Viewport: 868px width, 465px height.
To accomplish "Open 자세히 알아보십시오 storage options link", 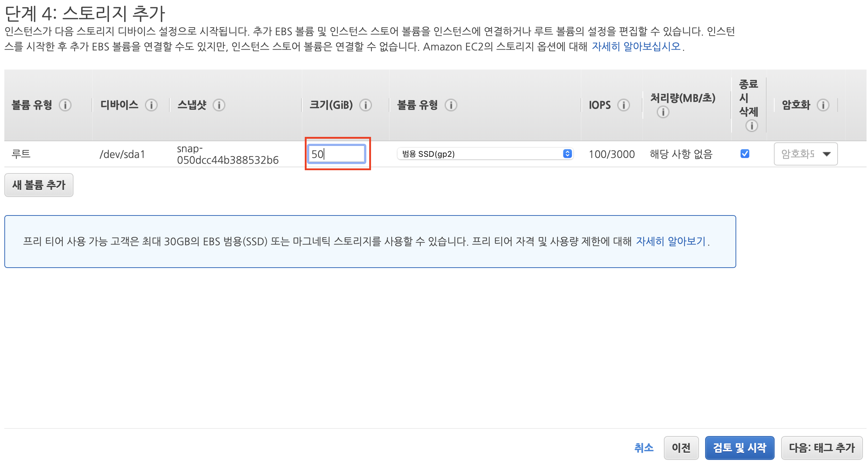I will coord(636,47).
